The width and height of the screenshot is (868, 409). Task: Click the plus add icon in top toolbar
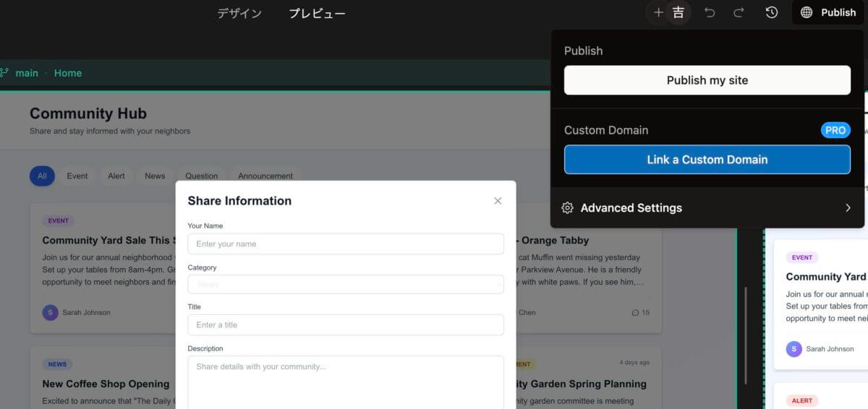click(x=658, y=12)
